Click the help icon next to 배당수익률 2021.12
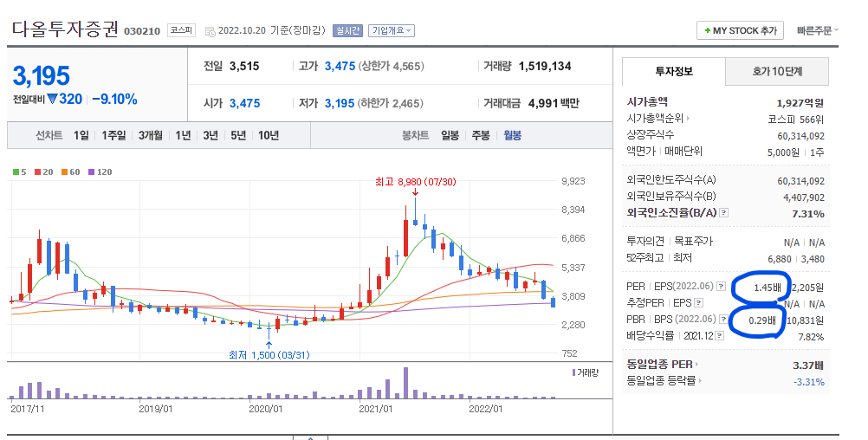 point(719,336)
